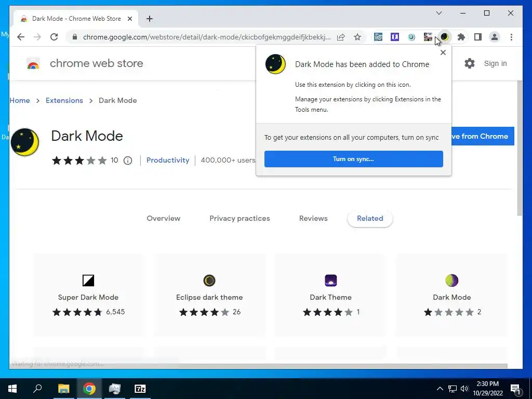
Task: Open 7-Zip from the taskbar
Action: pyautogui.click(x=140, y=389)
